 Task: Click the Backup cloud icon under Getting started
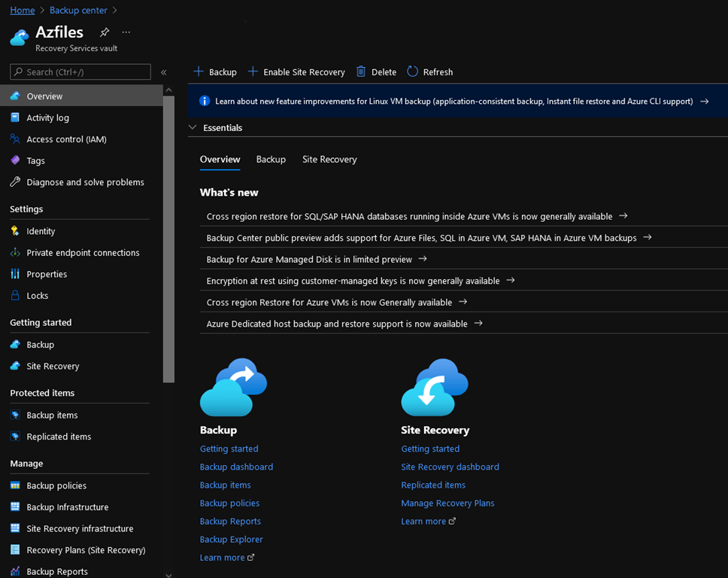click(x=15, y=344)
